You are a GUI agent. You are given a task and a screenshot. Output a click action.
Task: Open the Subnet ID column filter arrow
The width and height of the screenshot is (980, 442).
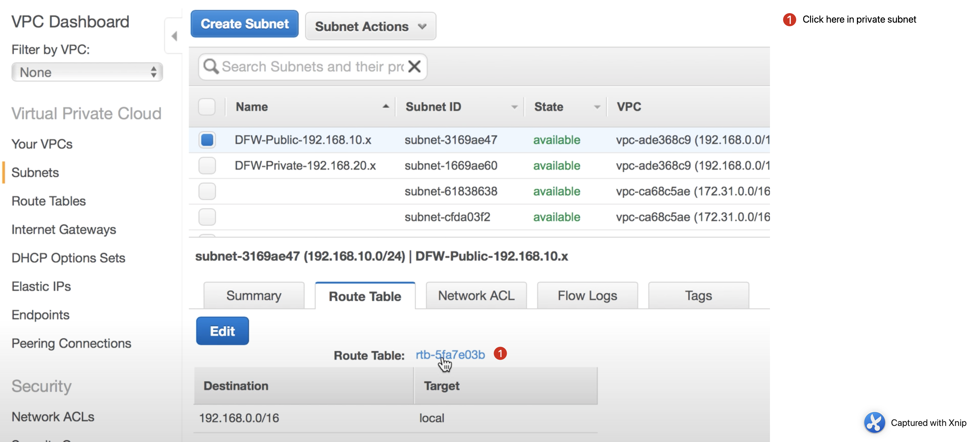pos(514,107)
